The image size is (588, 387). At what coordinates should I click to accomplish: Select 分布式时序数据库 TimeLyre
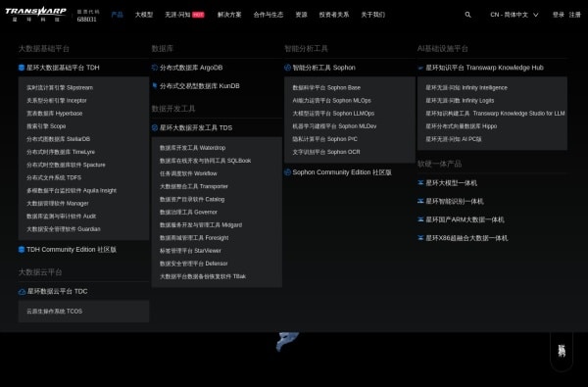click(x=61, y=152)
